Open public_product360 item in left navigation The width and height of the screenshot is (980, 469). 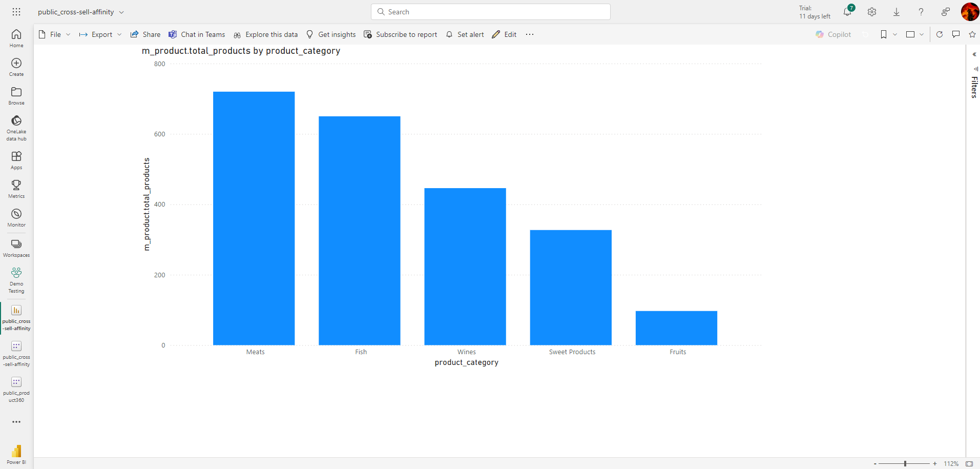[16, 390]
